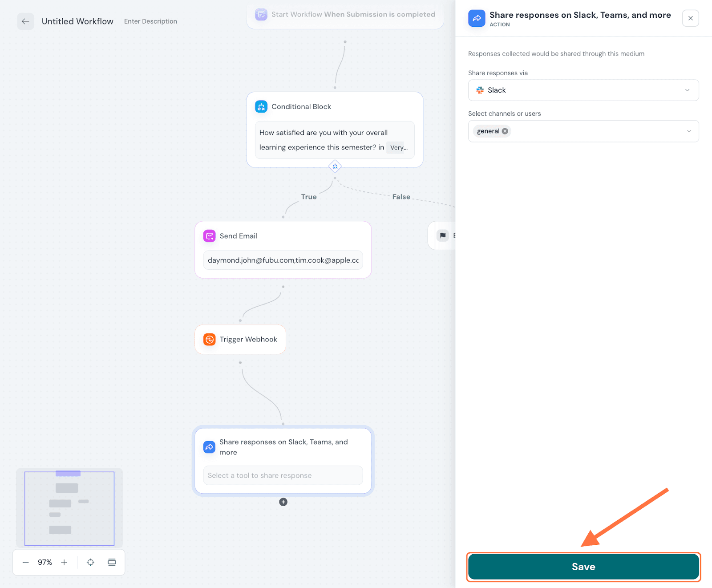The image size is (712, 588).
Task: Add a step via the plus circle below the Share responses node
Action: (x=283, y=502)
